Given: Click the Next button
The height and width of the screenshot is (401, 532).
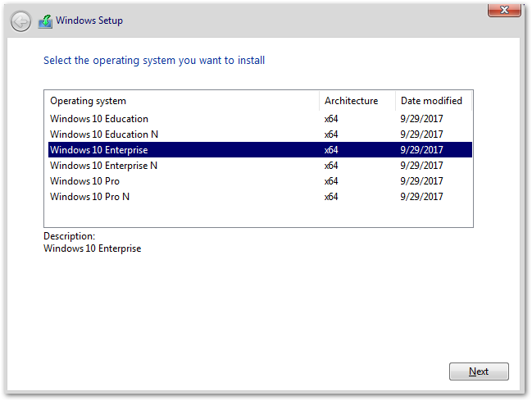Looking at the screenshot, I should pos(479,371).
